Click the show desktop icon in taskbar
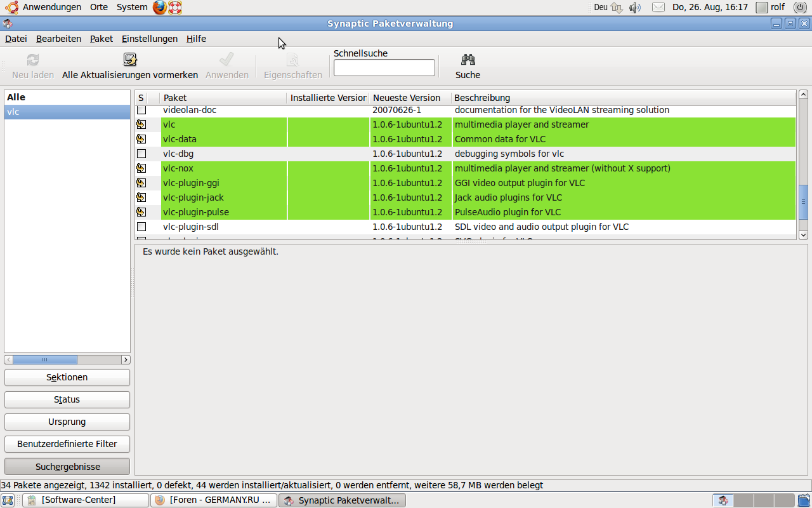 click(x=8, y=500)
